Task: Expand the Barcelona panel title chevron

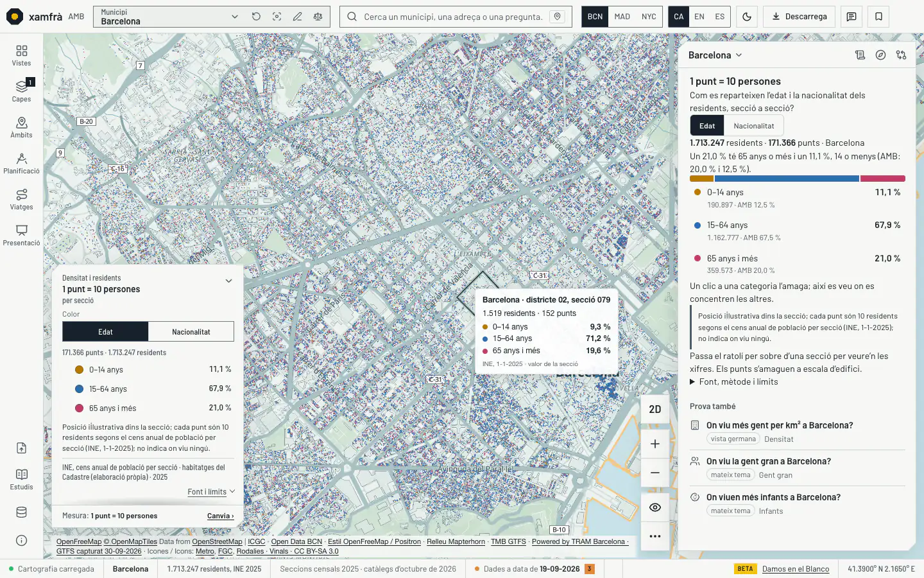Action: pos(739,55)
